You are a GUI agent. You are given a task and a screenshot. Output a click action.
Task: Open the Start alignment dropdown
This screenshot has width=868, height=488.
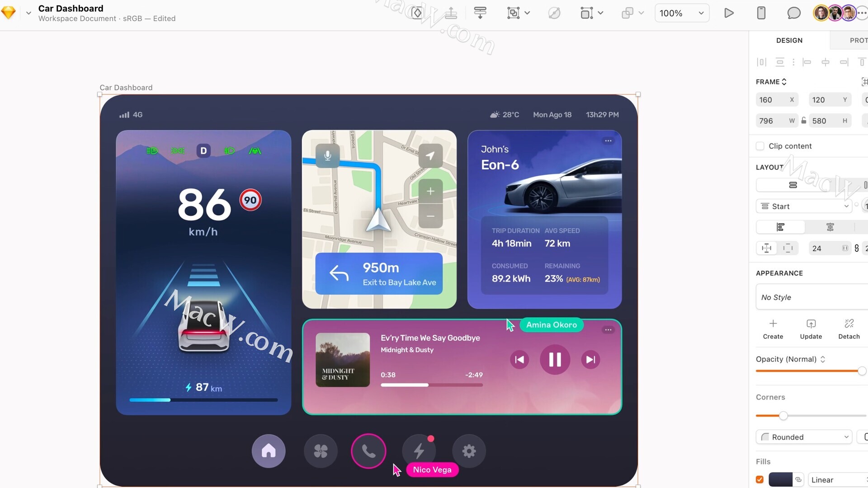(x=804, y=206)
